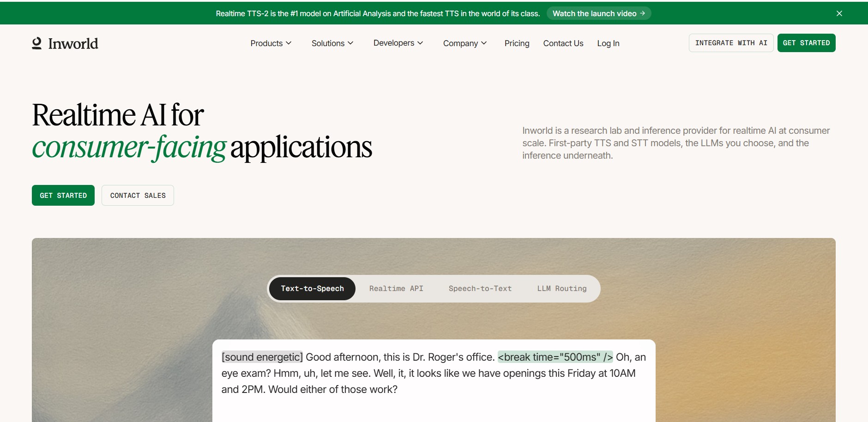Image resolution: width=868 pixels, height=422 pixels.
Task: Open Contact Us in the navigation
Action: click(563, 43)
